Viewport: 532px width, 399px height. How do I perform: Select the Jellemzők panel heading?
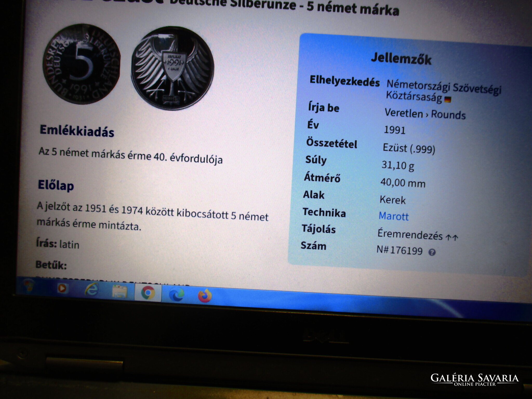401,58
